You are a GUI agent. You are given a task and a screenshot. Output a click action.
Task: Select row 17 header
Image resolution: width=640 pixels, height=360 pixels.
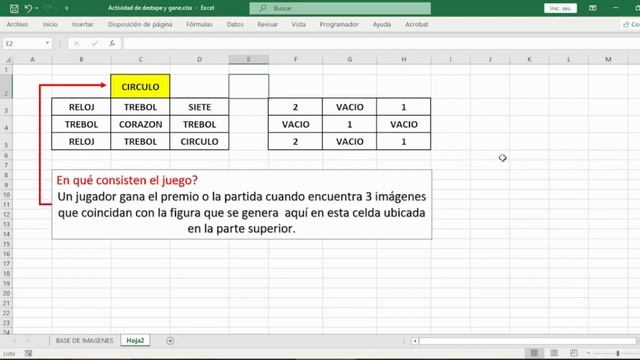tap(6, 264)
